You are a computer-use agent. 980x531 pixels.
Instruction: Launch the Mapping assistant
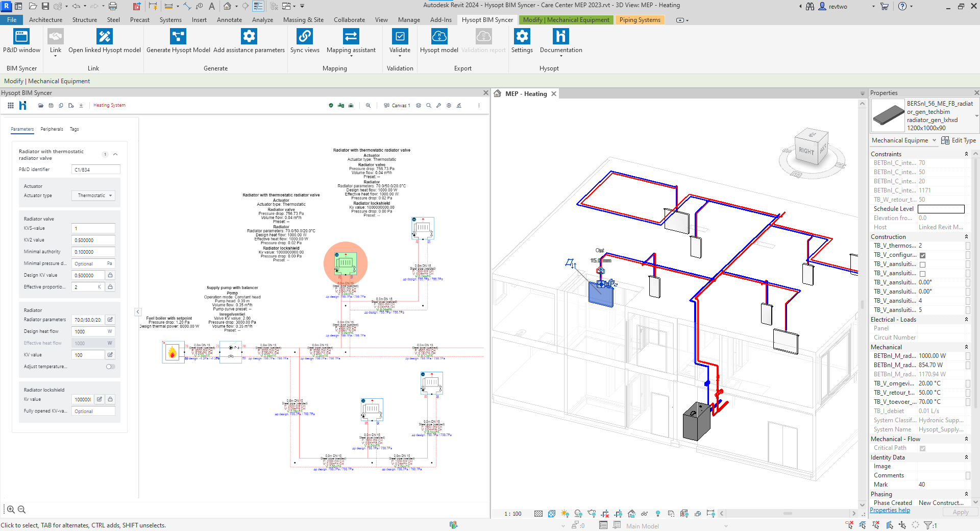(351, 37)
